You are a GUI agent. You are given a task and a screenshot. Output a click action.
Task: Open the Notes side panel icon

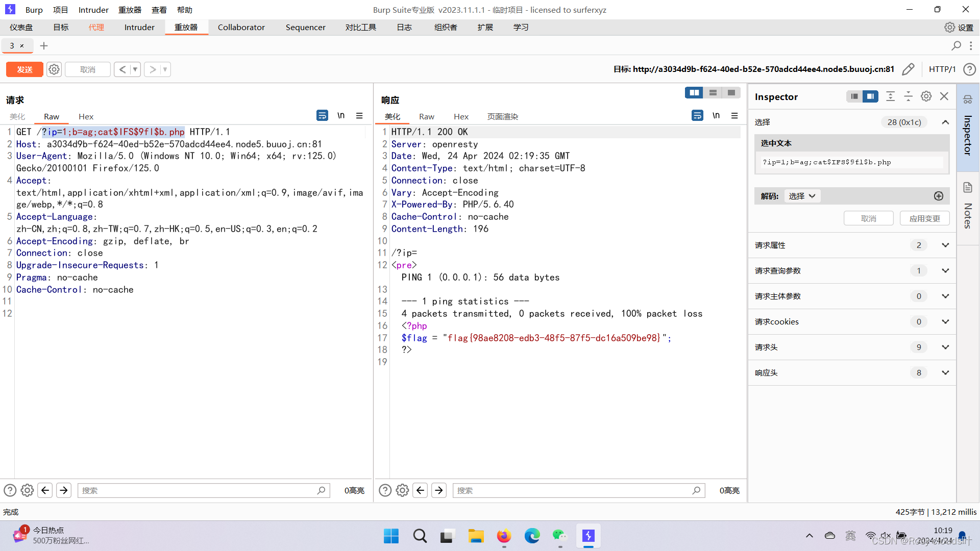coord(967,188)
